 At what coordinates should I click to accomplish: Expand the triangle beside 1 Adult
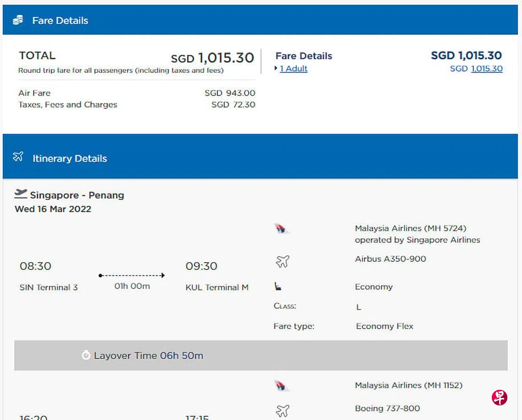pyautogui.click(x=276, y=69)
